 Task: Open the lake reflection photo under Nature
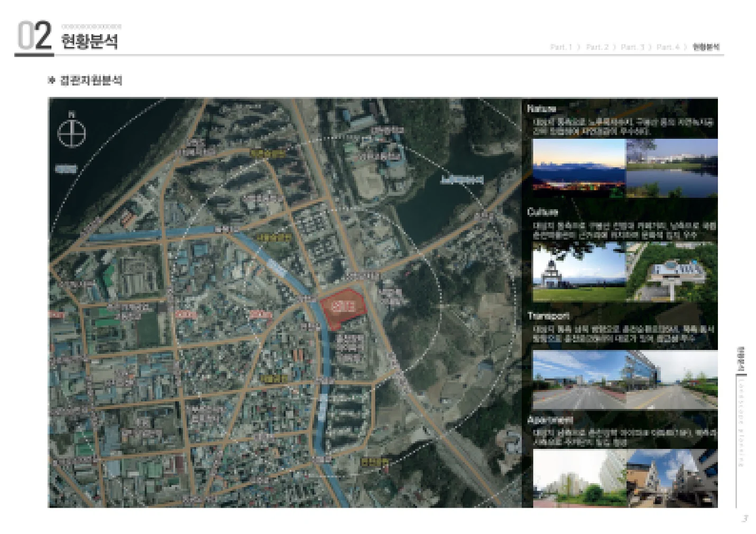coord(672,168)
